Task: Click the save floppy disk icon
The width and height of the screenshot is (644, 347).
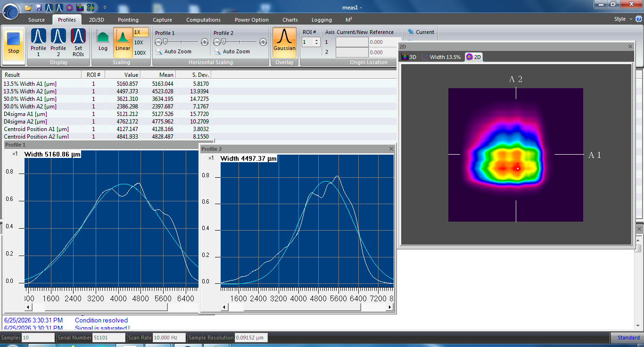Action: pyautogui.click(x=39, y=8)
